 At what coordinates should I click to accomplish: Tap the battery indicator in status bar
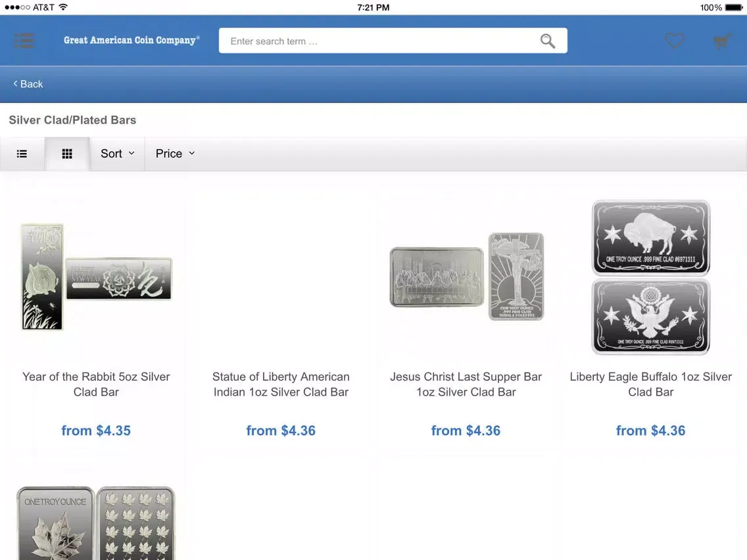tap(734, 8)
